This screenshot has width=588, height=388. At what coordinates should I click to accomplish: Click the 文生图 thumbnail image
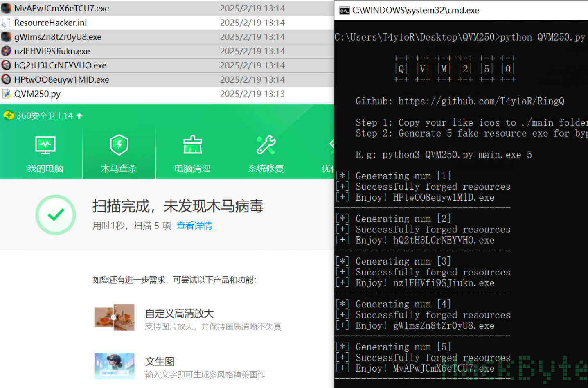(x=114, y=366)
